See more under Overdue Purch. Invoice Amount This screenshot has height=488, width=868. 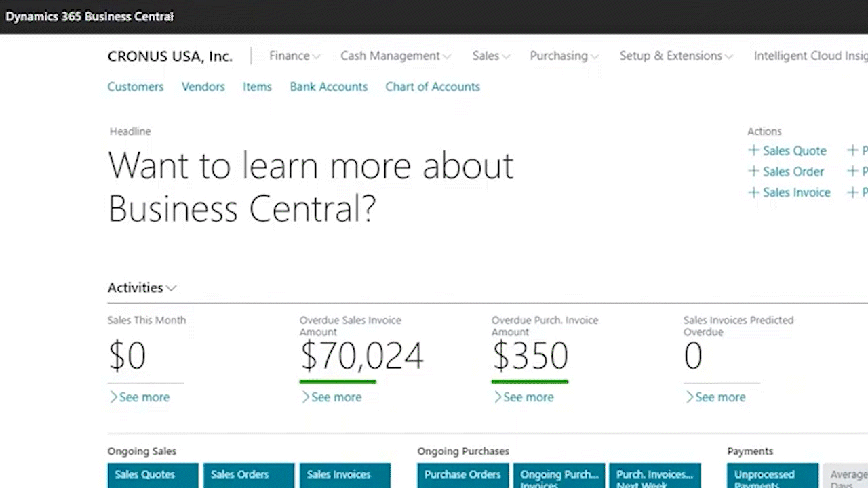pyautogui.click(x=524, y=397)
